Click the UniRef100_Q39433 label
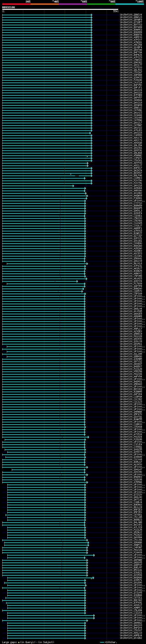This screenshot has height=644, width=146. pos(131,77)
